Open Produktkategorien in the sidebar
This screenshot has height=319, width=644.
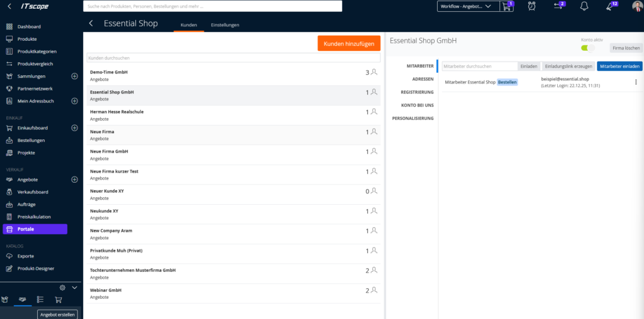[x=37, y=51]
